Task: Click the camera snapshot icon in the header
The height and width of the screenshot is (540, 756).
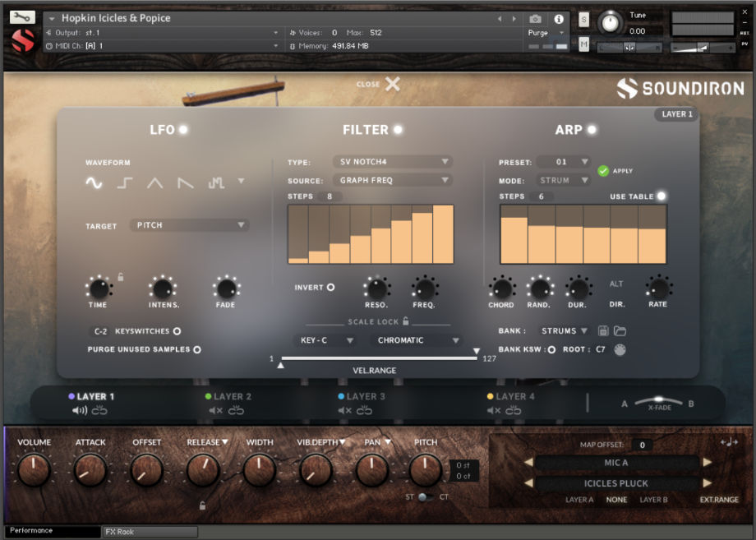Action: click(537, 19)
